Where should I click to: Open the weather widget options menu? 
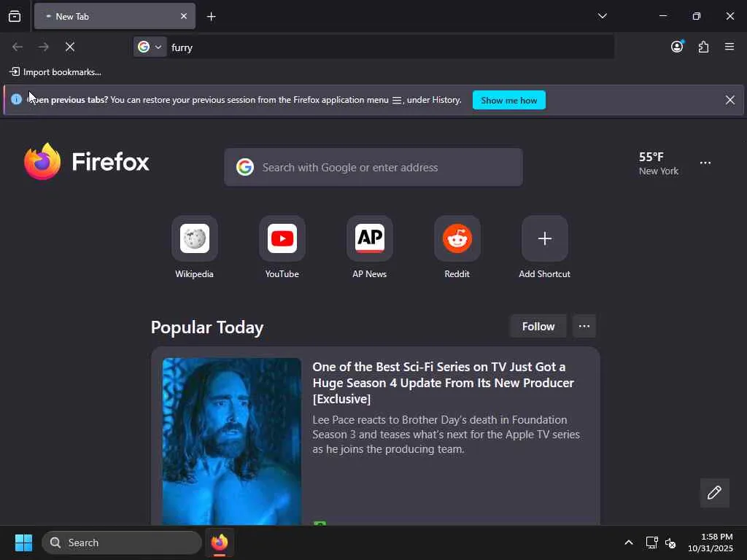(x=705, y=163)
